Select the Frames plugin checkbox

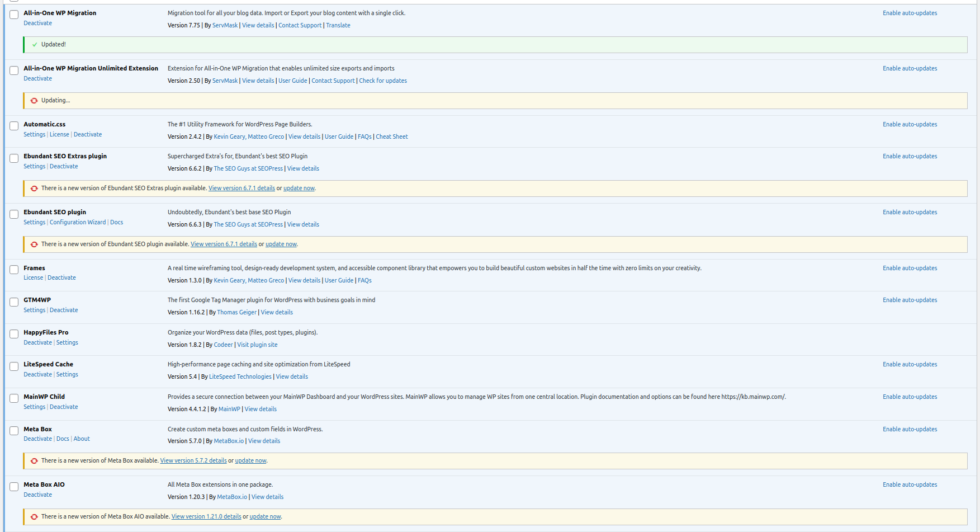coord(14,270)
